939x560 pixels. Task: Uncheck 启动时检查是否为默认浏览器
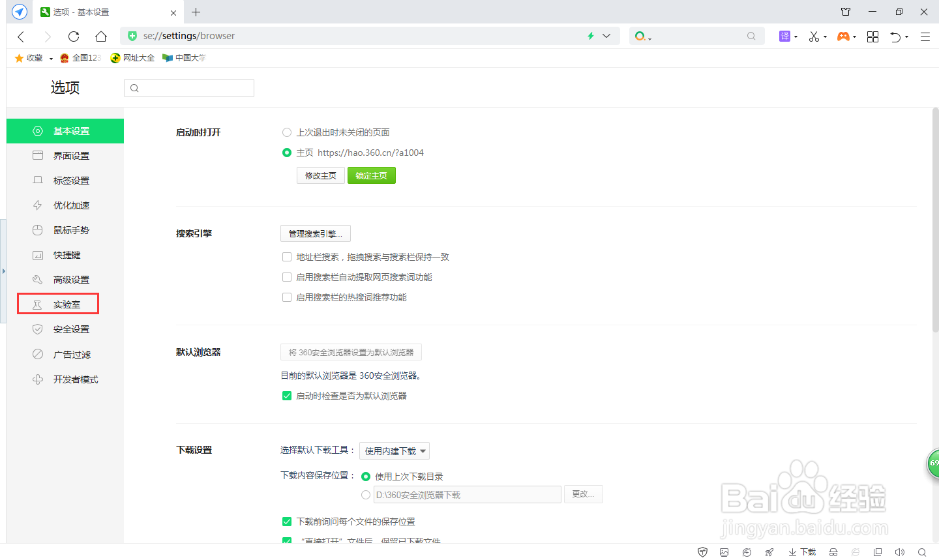(x=287, y=396)
